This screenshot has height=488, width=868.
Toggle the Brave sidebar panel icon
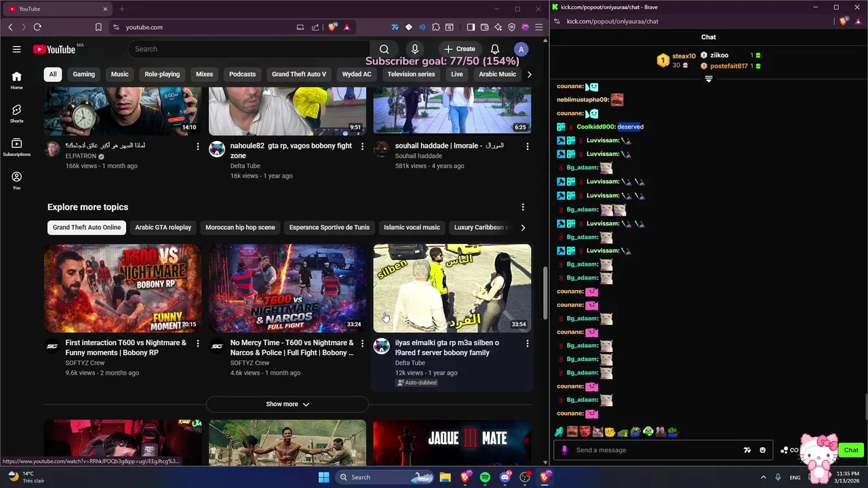[471, 27]
